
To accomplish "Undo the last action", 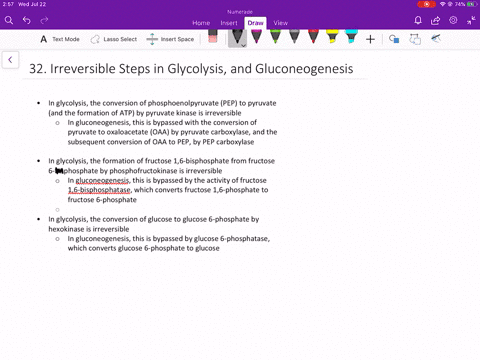I will coord(27,21).
